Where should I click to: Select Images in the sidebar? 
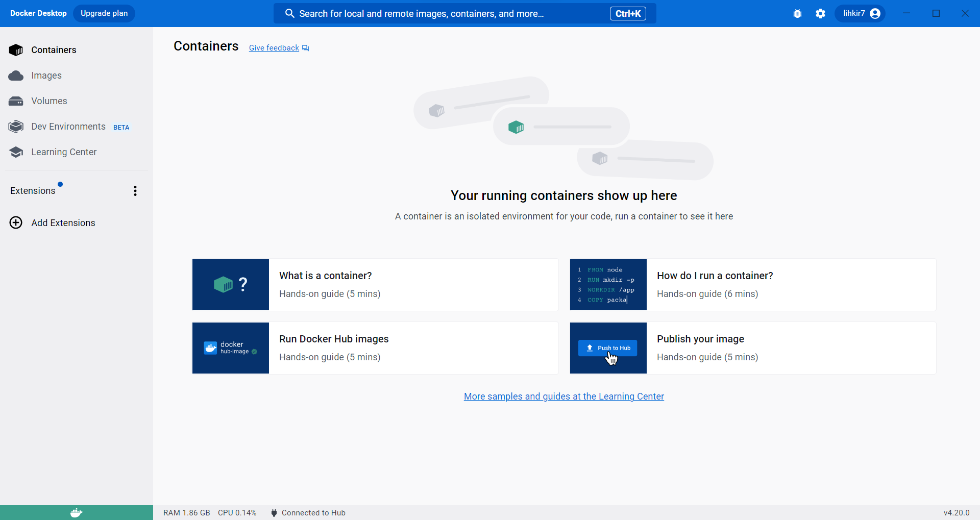tap(46, 76)
